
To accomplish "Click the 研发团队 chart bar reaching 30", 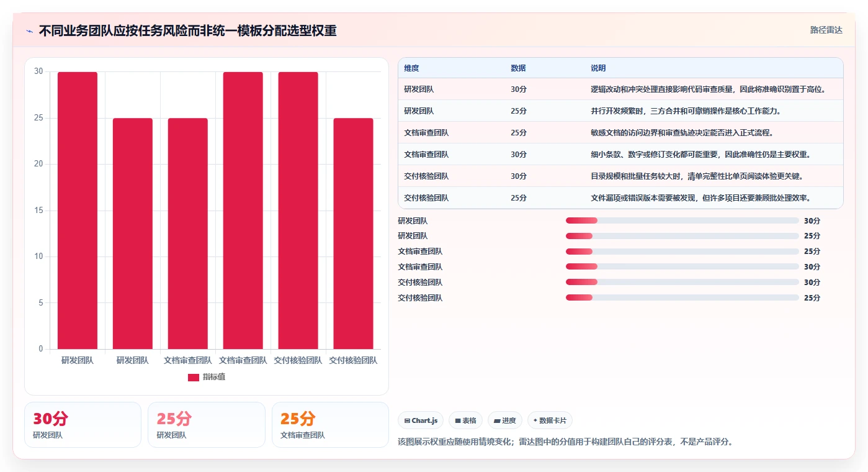I will [78, 211].
